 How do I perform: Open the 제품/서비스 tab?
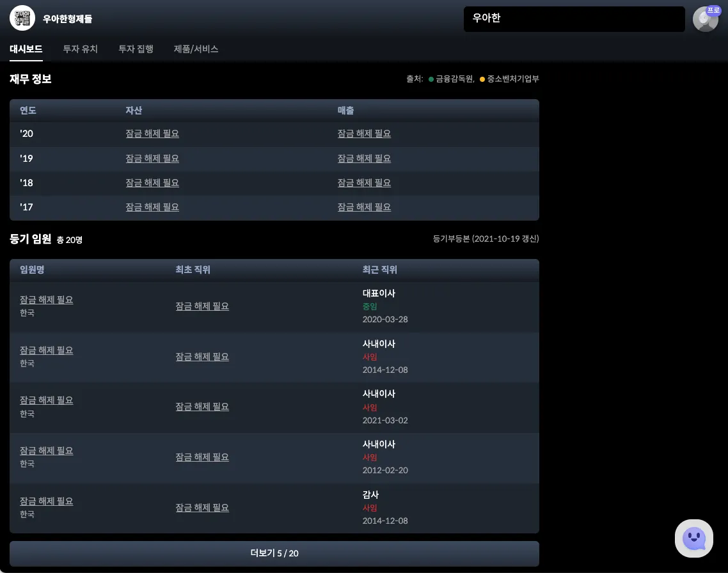pyautogui.click(x=196, y=49)
